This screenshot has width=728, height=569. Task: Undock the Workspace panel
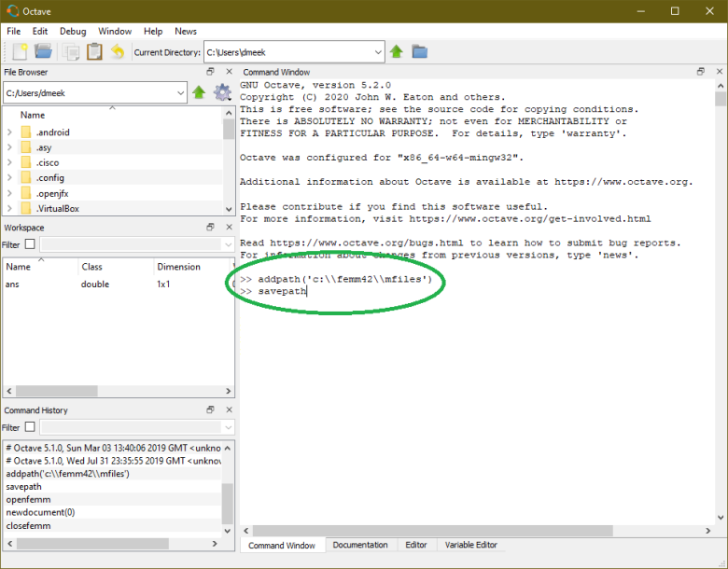pos(210,227)
